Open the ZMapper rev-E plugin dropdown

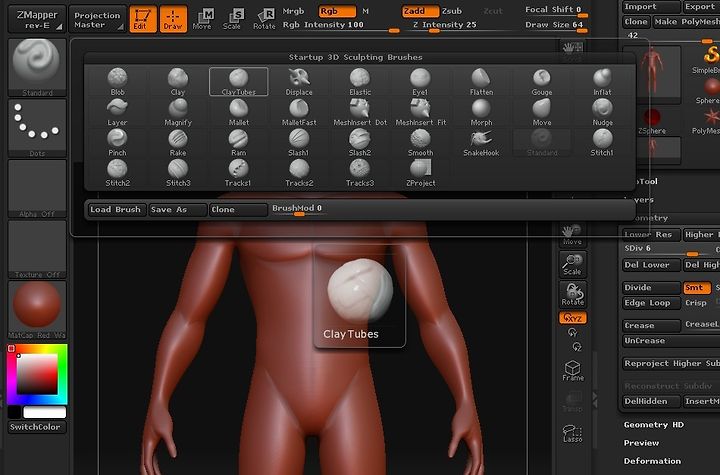point(37,19)
